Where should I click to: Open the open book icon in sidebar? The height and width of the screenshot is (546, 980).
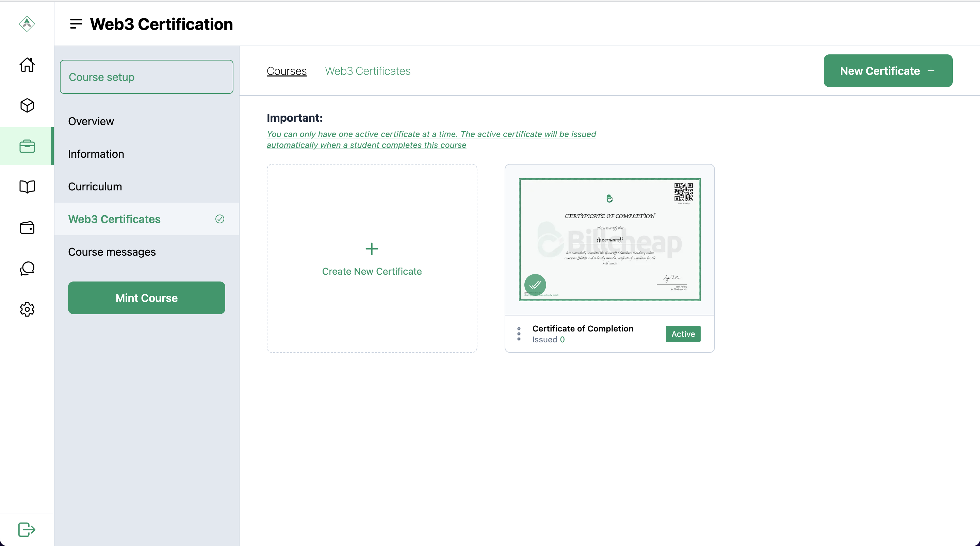(x=27, y=187)
